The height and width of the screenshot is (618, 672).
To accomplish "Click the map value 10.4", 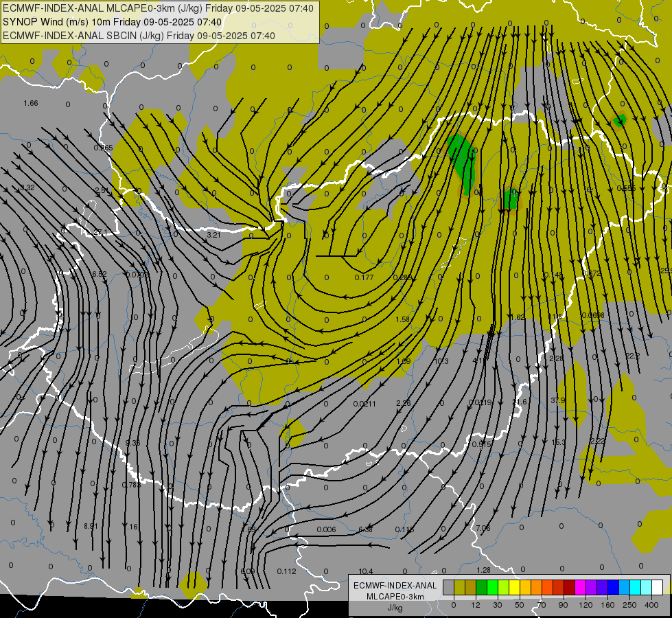I will click(x=366, y=571).
